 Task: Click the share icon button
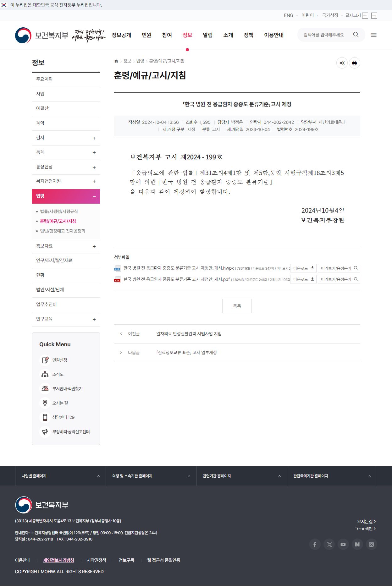tap(342, 63)
